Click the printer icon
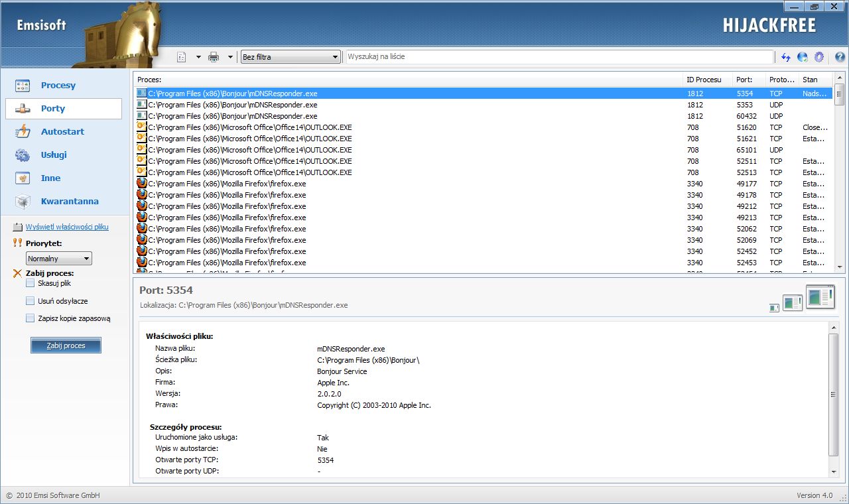Viewport: 849px width, 504px height. (214, 57)
